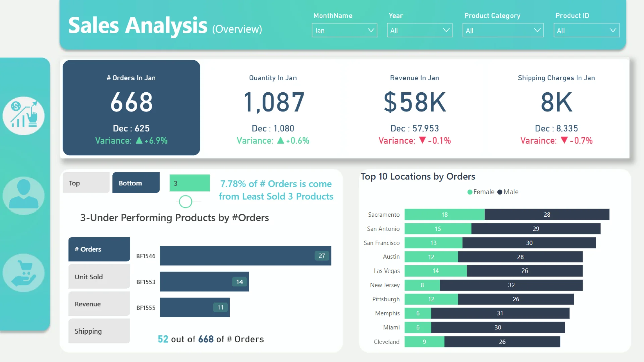Click the green Female legend dot
The height and width of the screenshot is (362, 644).
click(x=470, y=192)
